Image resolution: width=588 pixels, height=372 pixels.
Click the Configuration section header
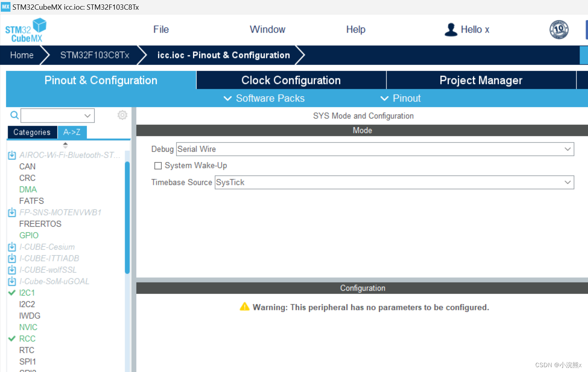(x=362, y=288)
